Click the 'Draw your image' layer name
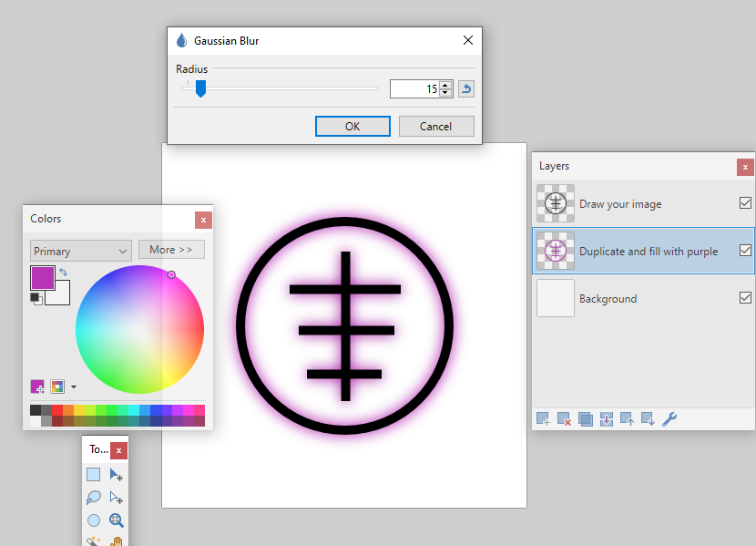756x546 pixels. pos(620,204)
